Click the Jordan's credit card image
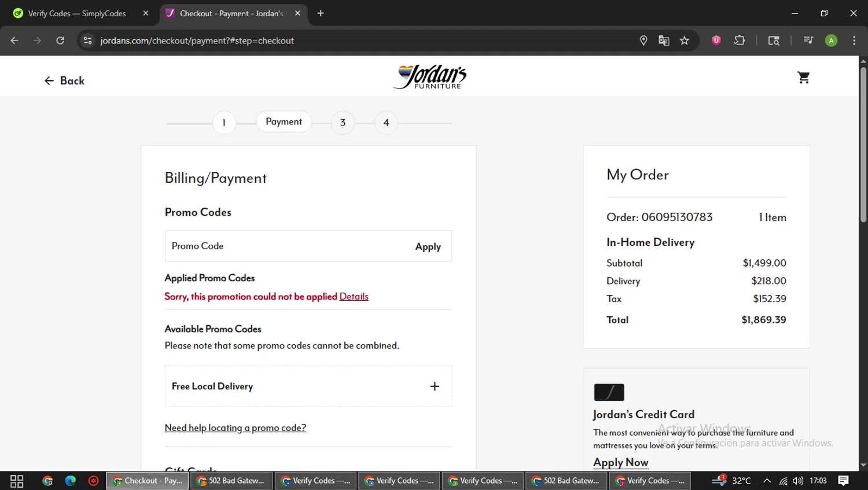Viewport: 868px width, 490px height. [x=609, y=392]
